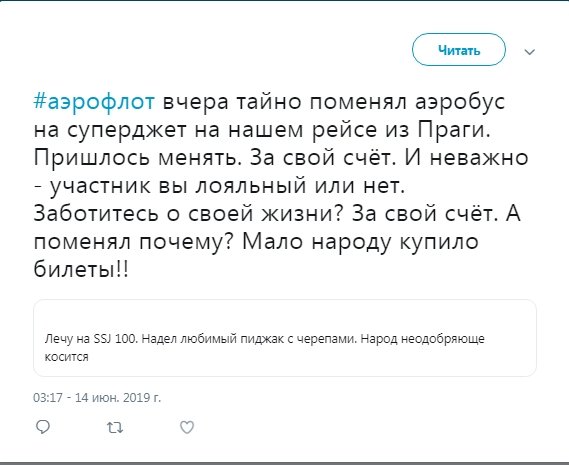Open the #аэрофлот hashtag link
Viewport: 569px width, 465px height.
94,102
